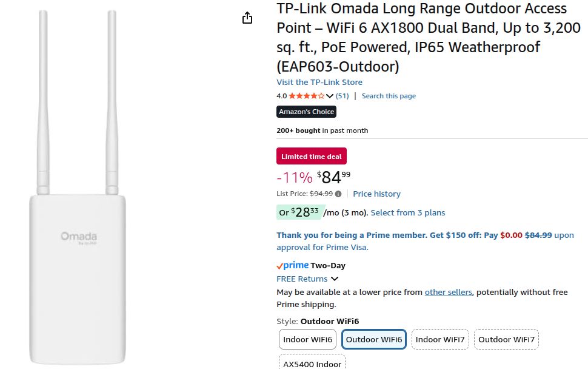This screenshot has width=588, height=369.
Task: Open Select from 3 plans
Action: point(407,213)
